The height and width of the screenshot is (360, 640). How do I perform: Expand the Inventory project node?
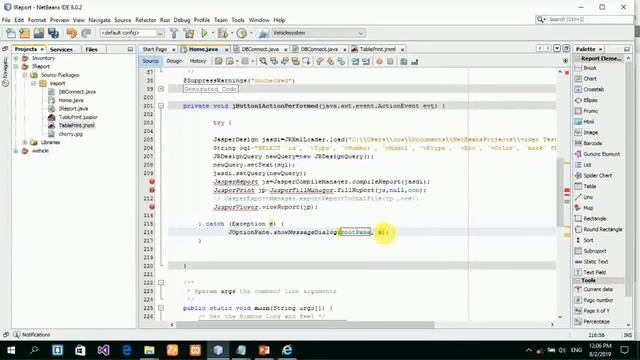pyautogui.click(x=16, y=58)
